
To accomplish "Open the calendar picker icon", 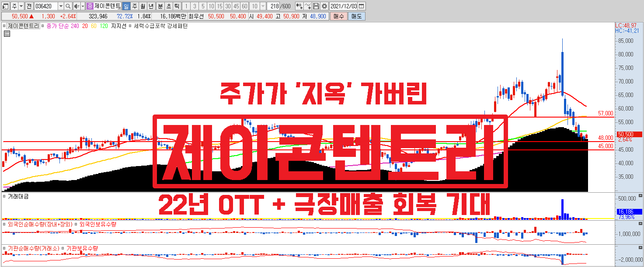I will [x=362, y=6].
